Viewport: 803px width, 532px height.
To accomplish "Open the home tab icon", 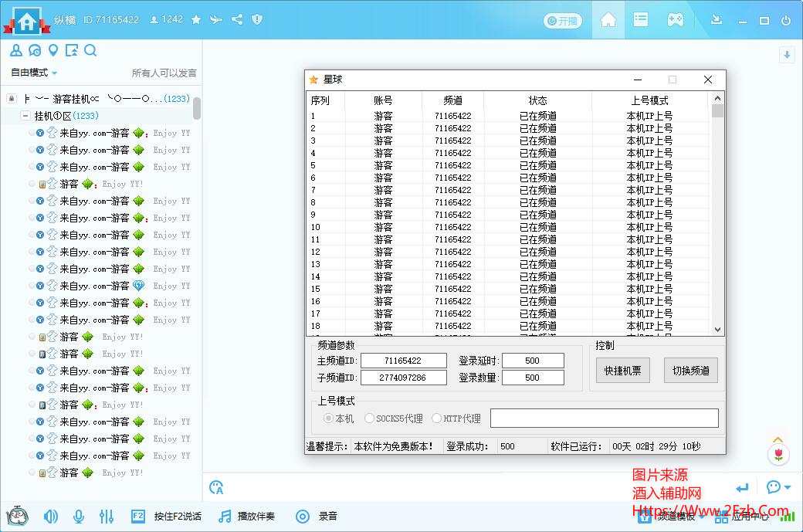I will [x=608, y=20].
